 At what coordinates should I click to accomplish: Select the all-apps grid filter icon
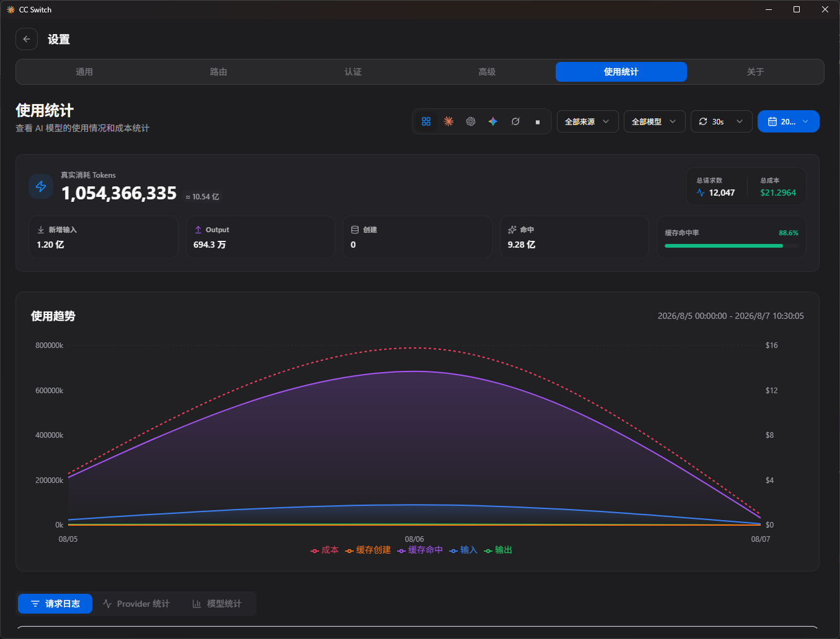coord(426,121)
